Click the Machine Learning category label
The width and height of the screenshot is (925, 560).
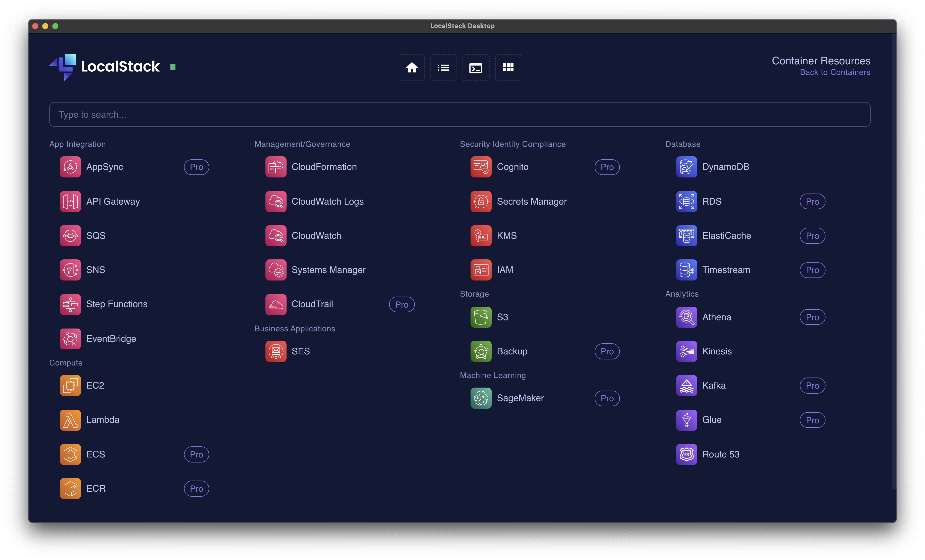point(492,375)
